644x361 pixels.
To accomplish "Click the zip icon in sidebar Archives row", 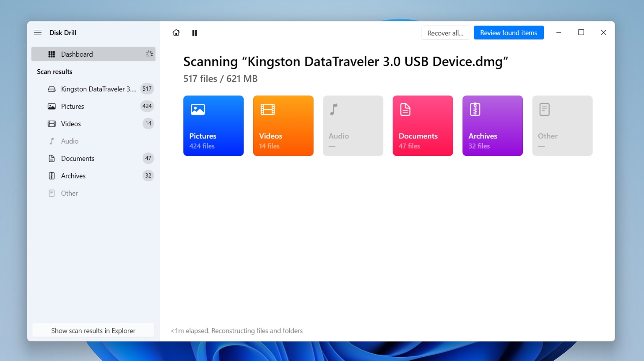I will coord(52,176).
